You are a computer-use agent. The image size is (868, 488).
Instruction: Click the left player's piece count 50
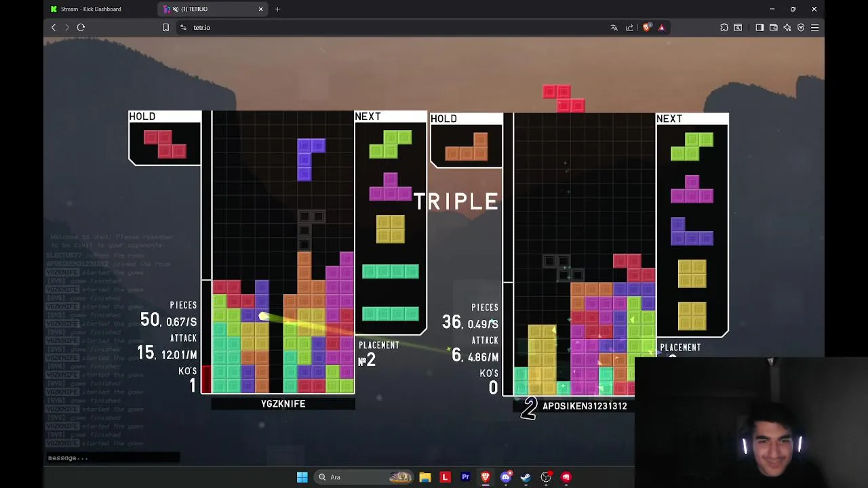[x=150, y=319]
